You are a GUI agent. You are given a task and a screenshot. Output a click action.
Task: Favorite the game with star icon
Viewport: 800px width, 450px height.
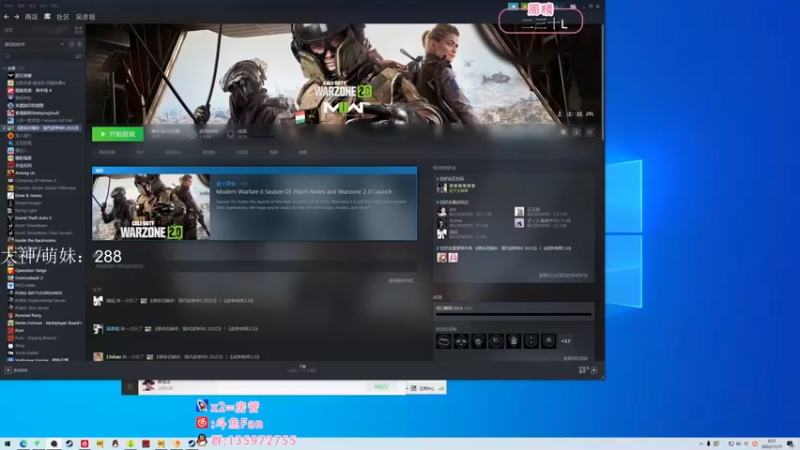pos(590,132)
